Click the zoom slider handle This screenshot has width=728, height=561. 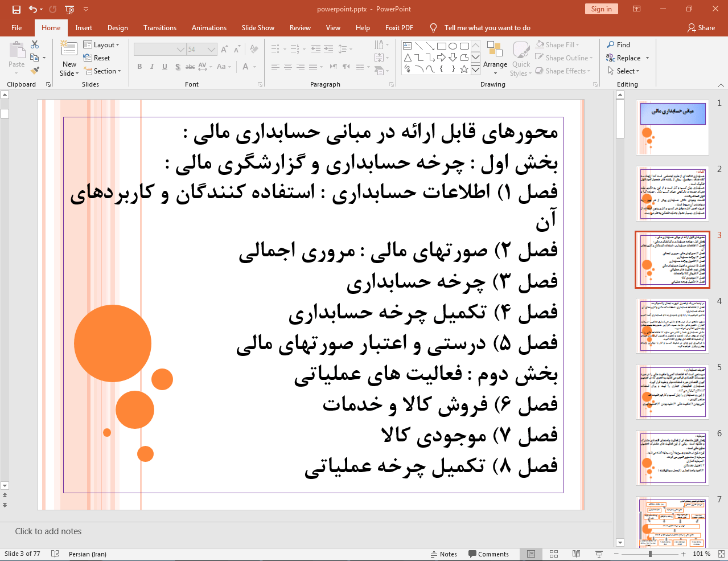coord(650,554)
